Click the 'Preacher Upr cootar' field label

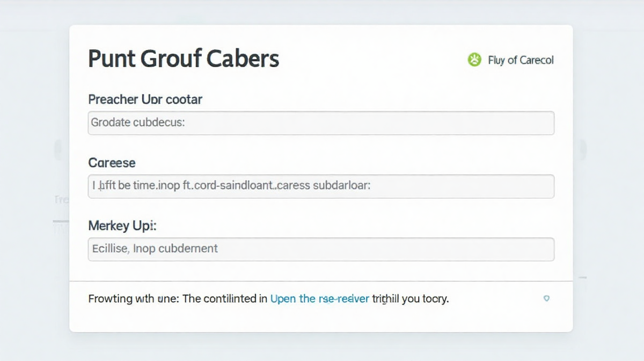pos(145,99)
